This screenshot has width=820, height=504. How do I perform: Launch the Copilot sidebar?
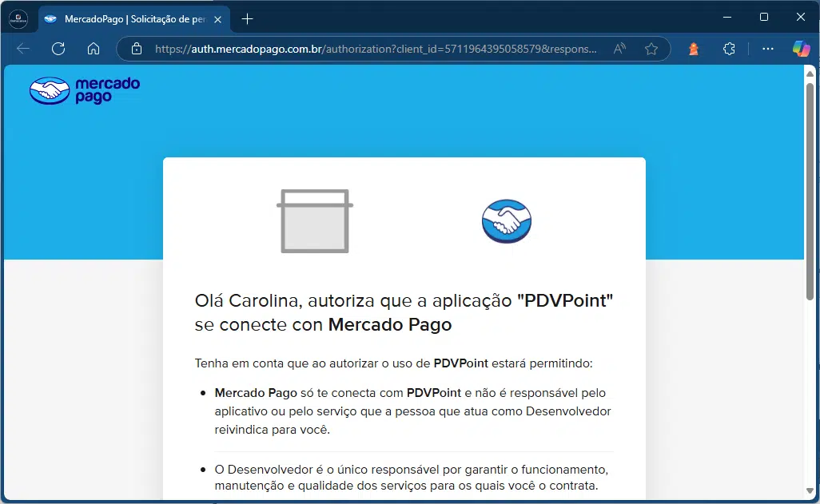801,50
